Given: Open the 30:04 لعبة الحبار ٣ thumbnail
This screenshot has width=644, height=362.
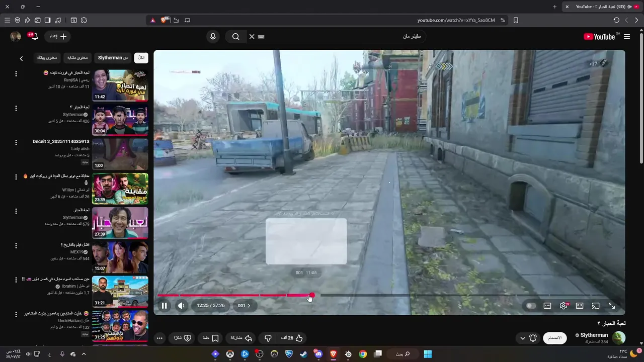Looking at the screenshot, I should [x=120, y=120].
